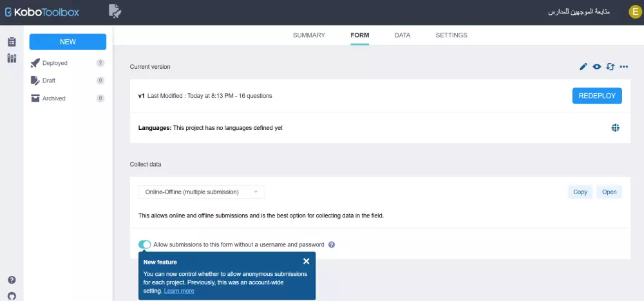Open the SETTINGS tab
Image resolution: width=644 pixels, height=301 pixels.
451,35
